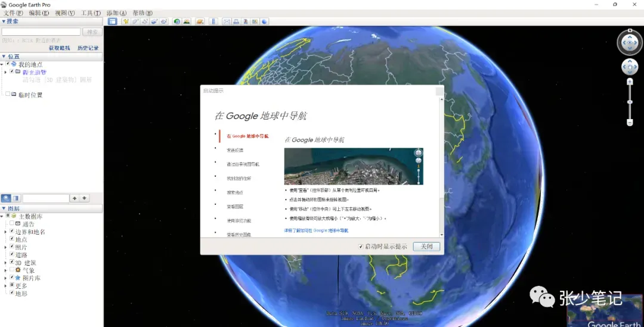Click the zoom slider on the globe
The height and width of the screenshot is (327, 644).
pyautogui.click(x=630, y=102)
